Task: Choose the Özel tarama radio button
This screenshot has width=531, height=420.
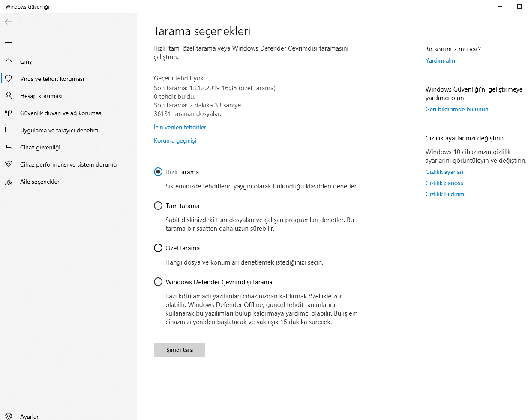Action: coord(158,248)
